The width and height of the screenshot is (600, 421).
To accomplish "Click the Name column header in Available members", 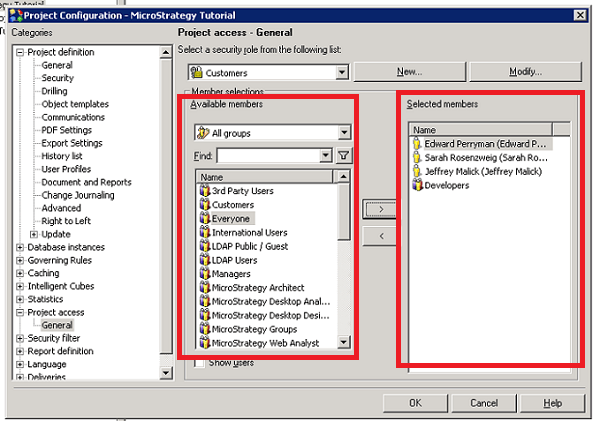I will 265,177.
